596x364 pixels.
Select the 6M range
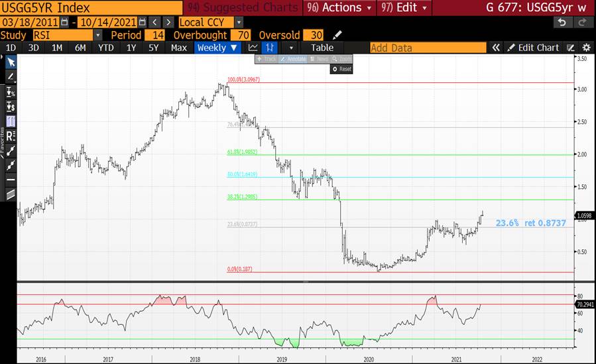[80, 48]
